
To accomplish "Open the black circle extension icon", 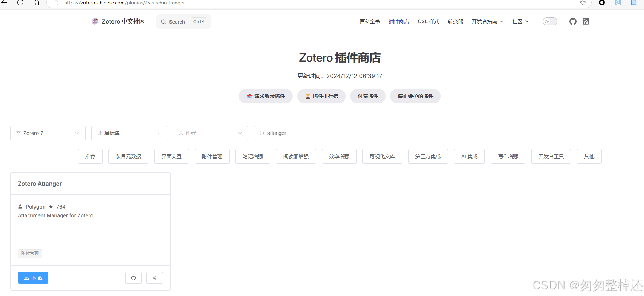I will click(602, 3).
